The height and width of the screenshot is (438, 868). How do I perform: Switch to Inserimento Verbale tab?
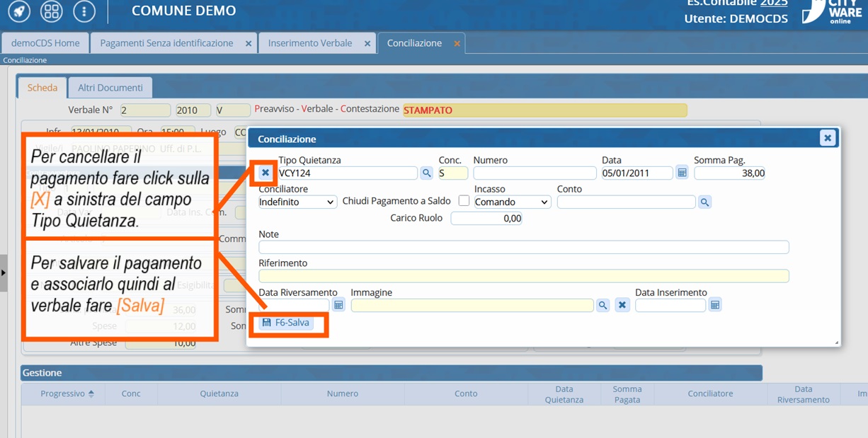pos(309,43)
